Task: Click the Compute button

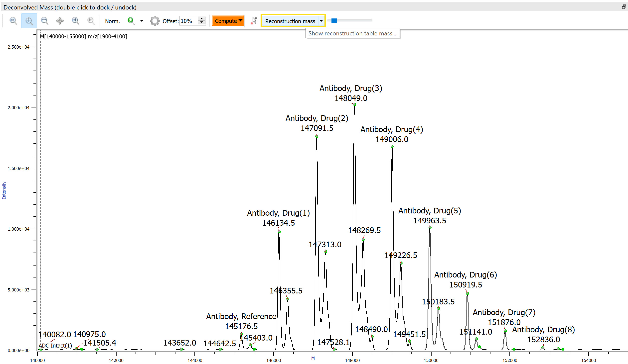Action: [225, 21]
